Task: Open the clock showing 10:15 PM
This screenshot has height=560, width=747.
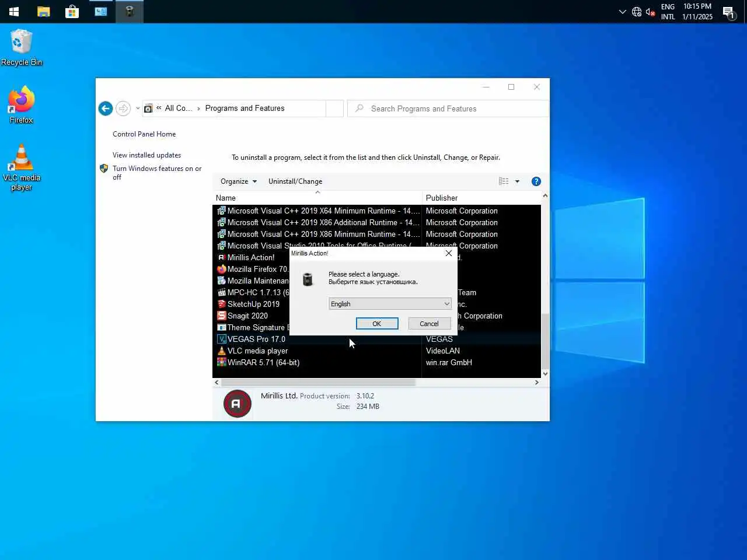Action: (x=697, y=12)
